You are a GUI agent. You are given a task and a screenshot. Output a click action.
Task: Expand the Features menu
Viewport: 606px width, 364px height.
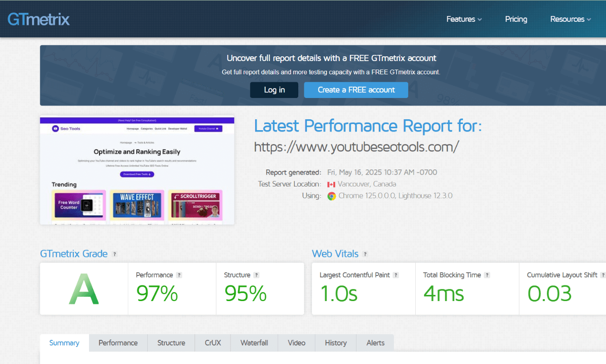(x=464, y=19)
